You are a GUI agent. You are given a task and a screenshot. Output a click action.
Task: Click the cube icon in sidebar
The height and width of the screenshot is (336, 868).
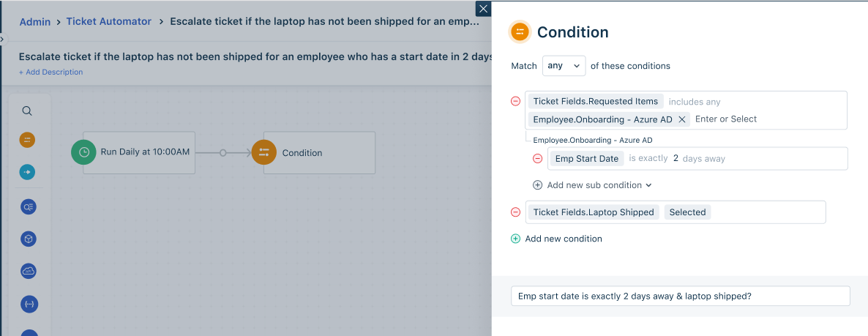[29, 239]
